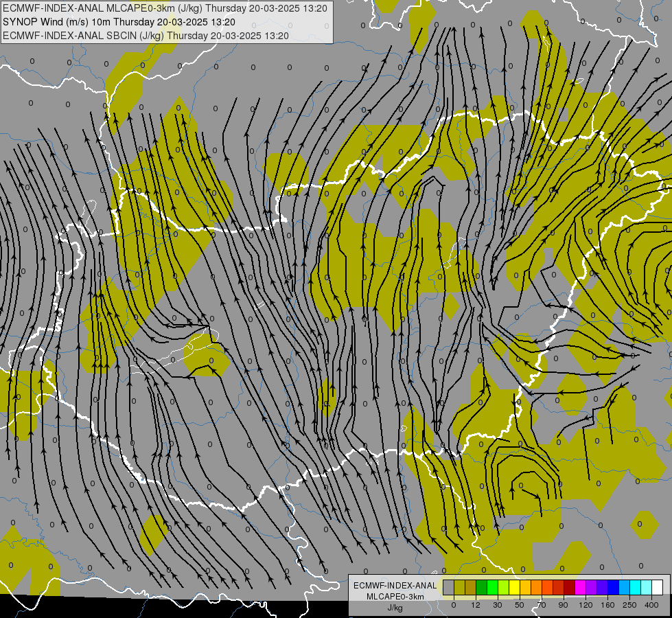
Task: Select the dark green legend swatch
Action: pyautogui.click(x=482, y=587)
